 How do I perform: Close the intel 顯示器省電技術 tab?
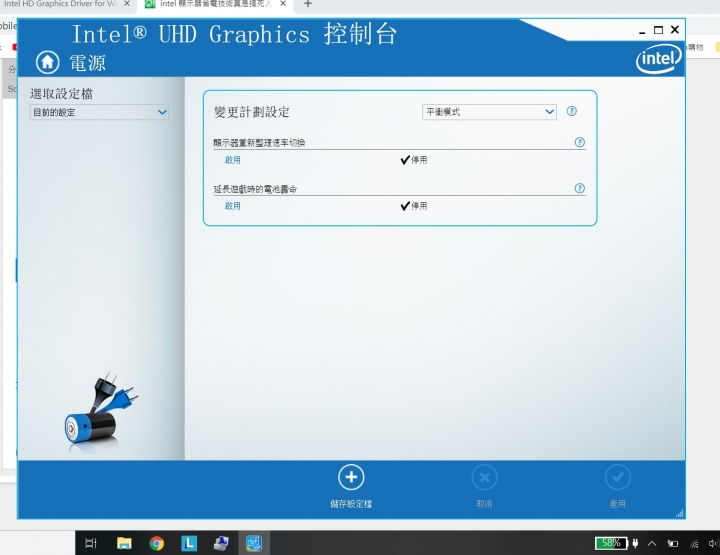pos(283,4)
